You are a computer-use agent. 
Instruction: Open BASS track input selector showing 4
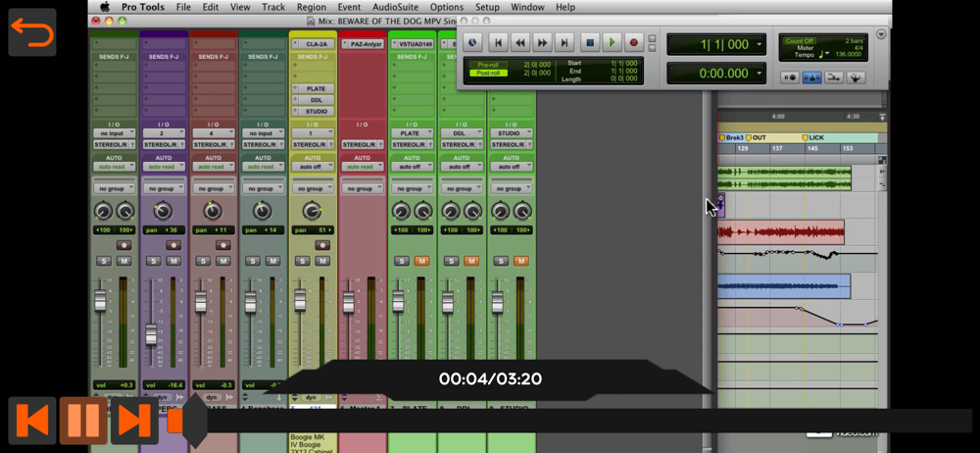coord(213,133)
